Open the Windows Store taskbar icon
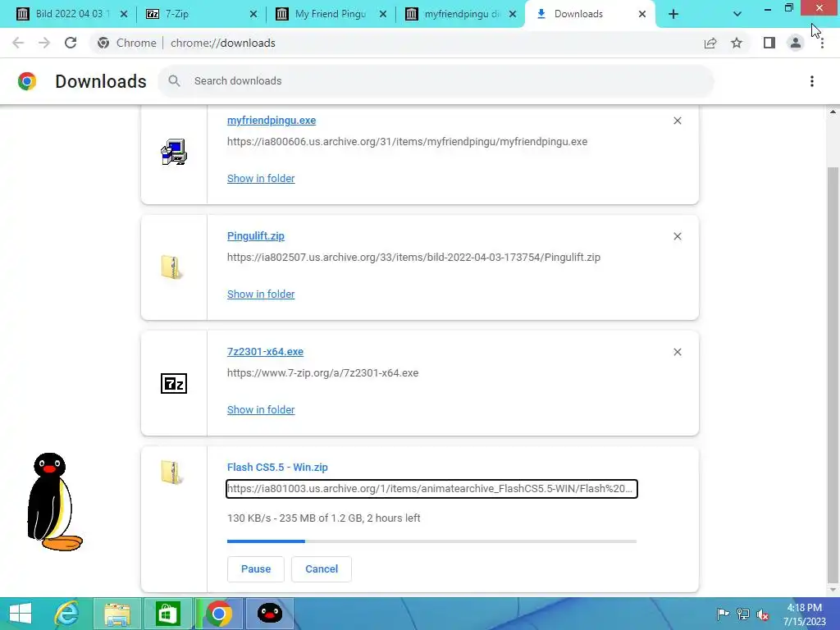Screen dimensions: 840x630 pos(167,614)
